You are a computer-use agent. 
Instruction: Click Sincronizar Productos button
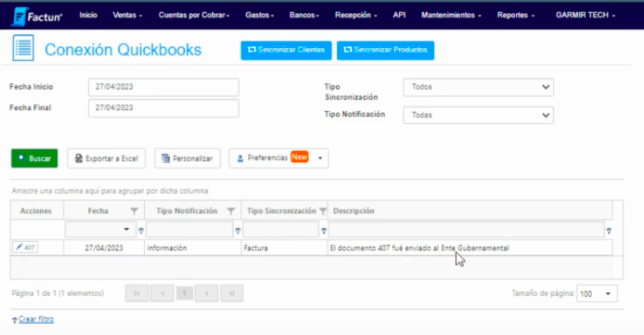point(385,50)
